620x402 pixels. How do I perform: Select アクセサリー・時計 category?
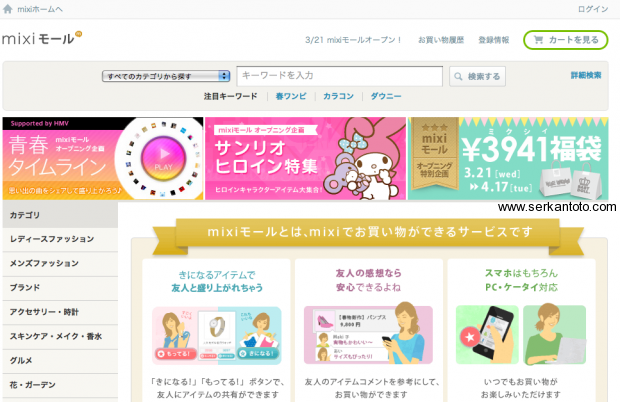pyautogui.click(x=60, y=312)
